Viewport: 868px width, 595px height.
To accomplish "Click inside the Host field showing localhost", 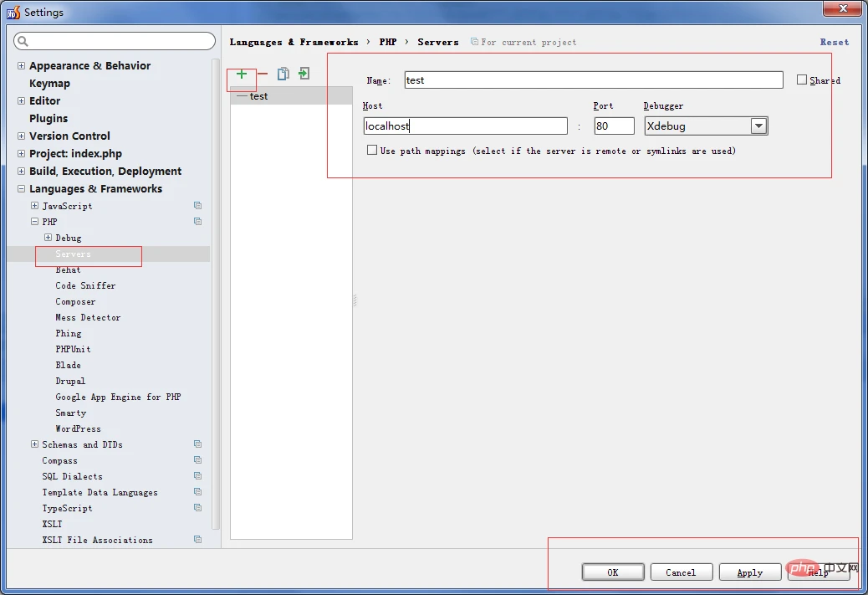I will [x=465, y=126].
